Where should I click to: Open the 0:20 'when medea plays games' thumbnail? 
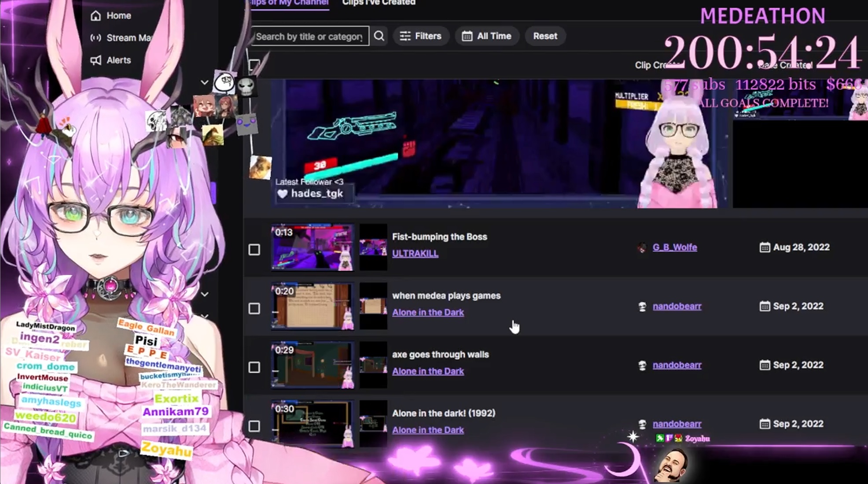coord(313,306)
